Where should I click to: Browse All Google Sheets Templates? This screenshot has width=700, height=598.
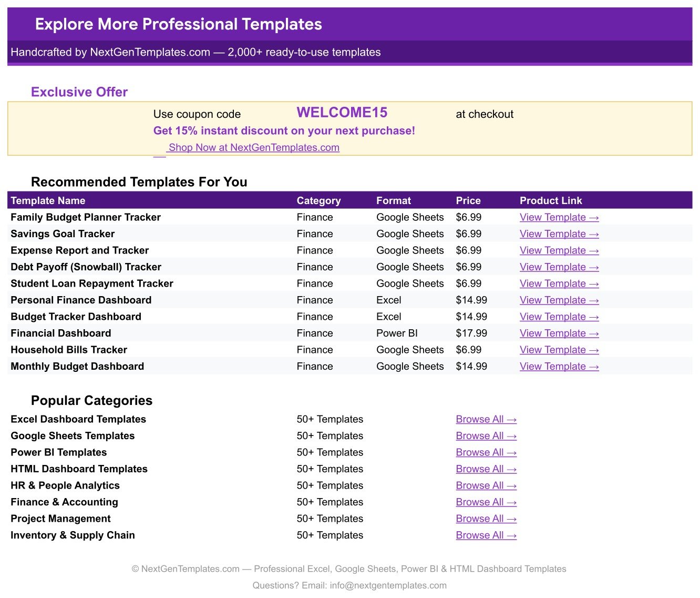(486, 436)
